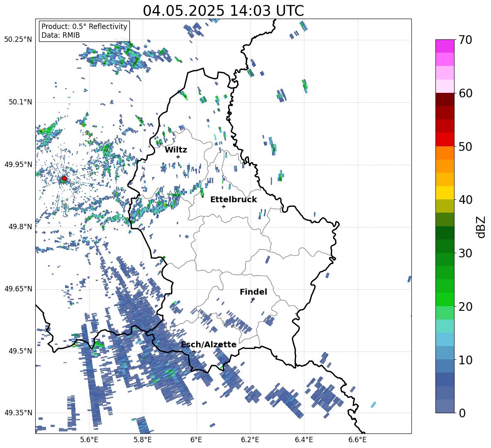This screenshot has width=491, height=448.
Task: Click the Wiltz station cross marker
Action: (x=178, y=157)
